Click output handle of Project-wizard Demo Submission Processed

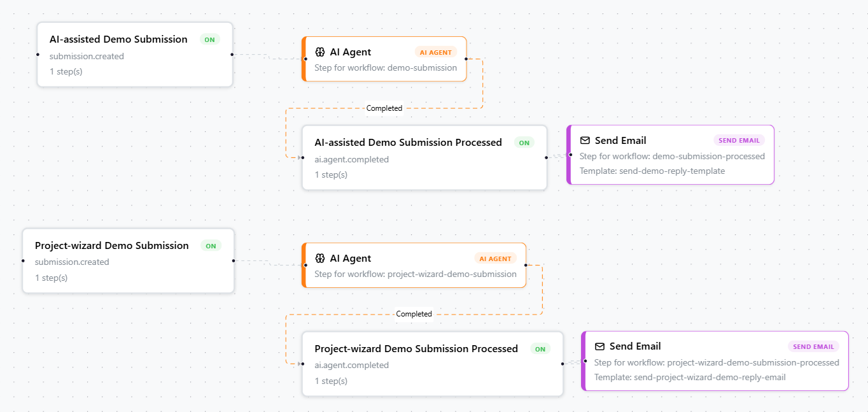563,364
